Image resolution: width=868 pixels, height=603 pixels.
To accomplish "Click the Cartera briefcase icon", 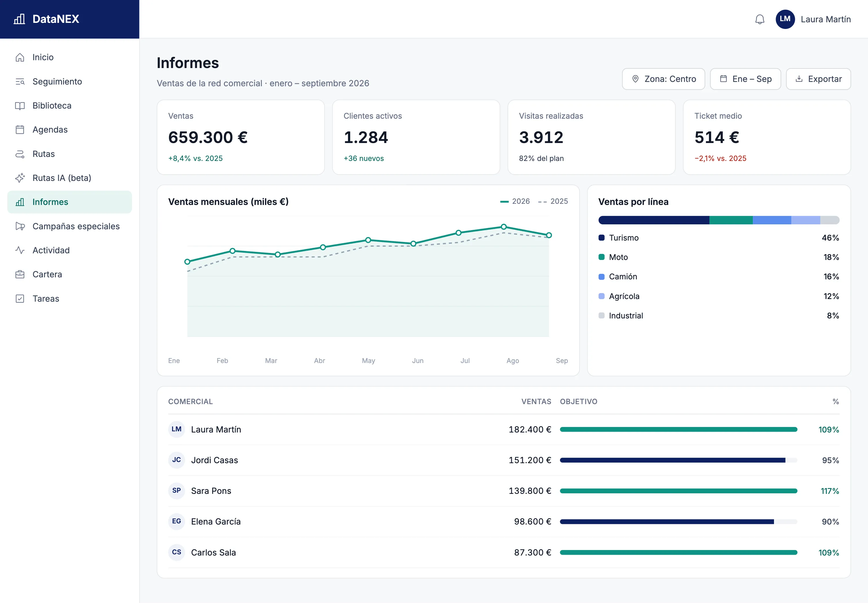I will (x=20, y=274).
